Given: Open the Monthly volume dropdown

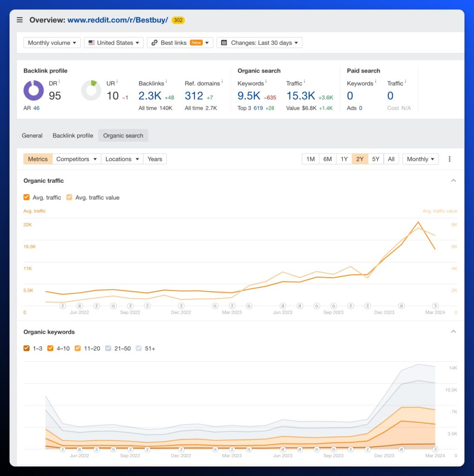Looking at the screenshot, I should (52, 43).
